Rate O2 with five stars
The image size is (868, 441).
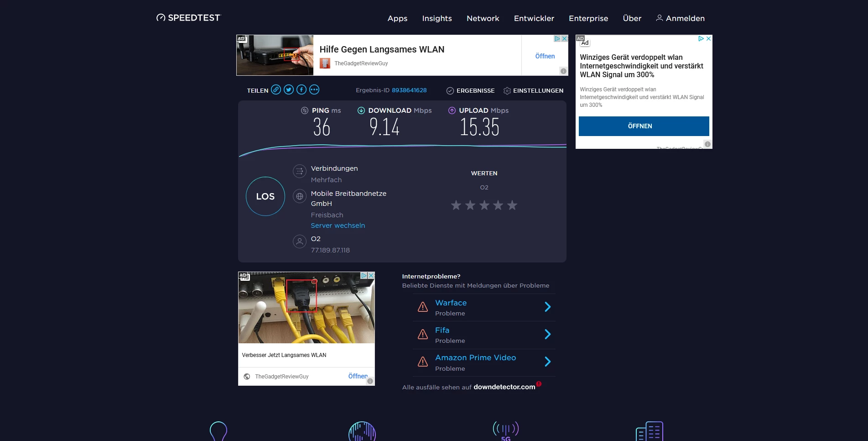click(x=512, y=205)
